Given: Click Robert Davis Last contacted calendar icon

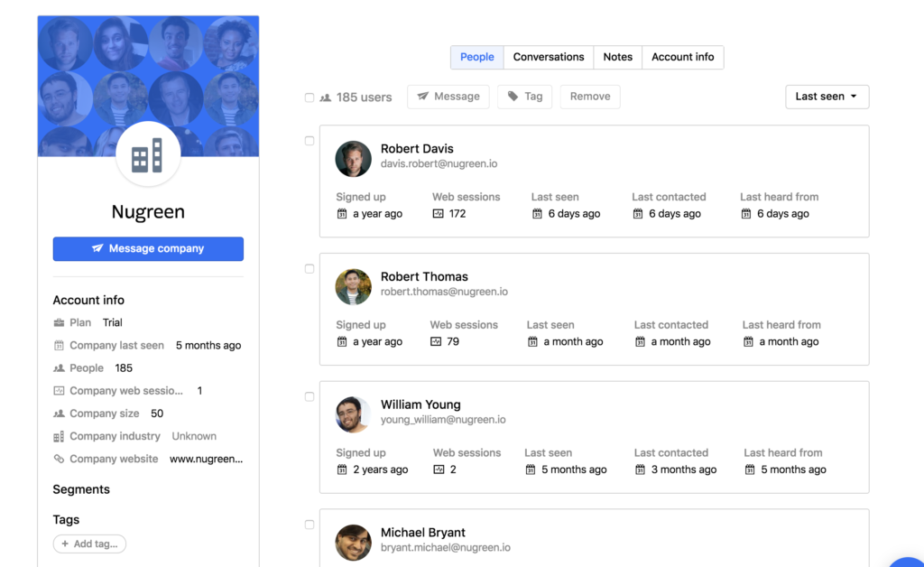Looking at the screenshot, I should coord(638,214).
